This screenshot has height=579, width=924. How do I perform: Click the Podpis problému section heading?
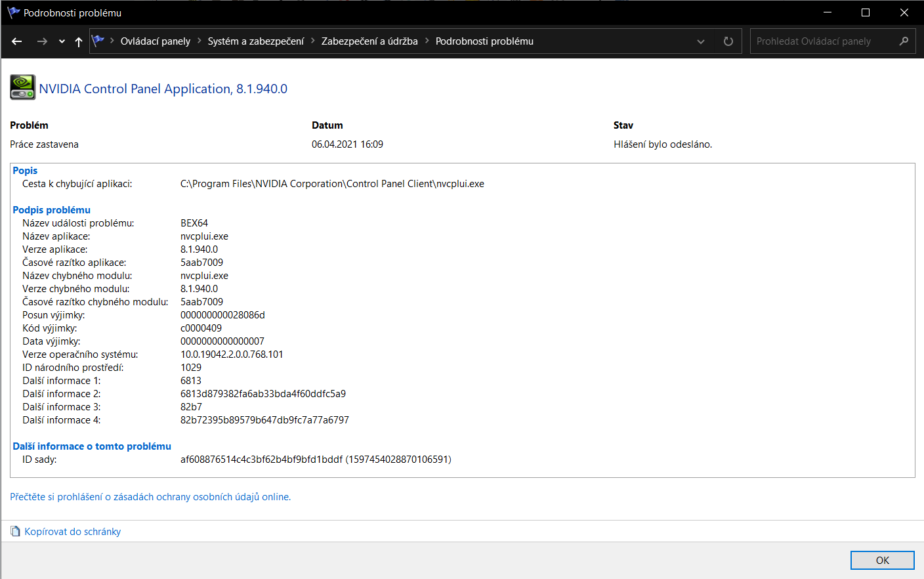52,210
